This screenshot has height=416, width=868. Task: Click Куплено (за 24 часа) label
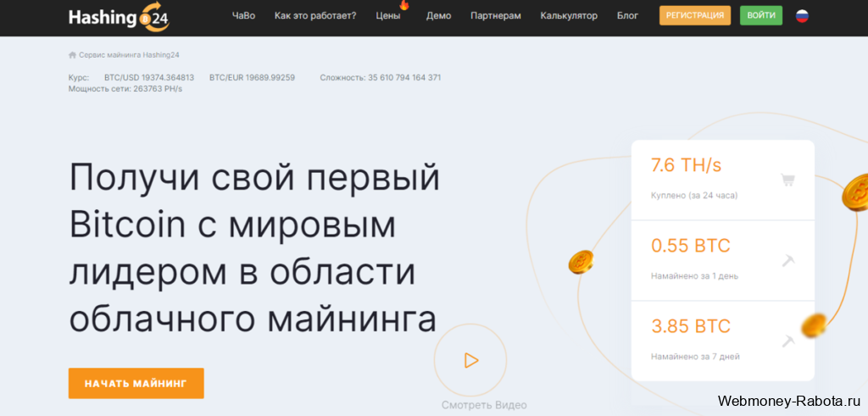(x=694, y=195)
